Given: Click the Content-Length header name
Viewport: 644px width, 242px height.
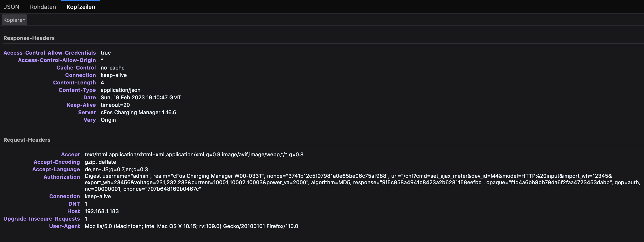Looking at the screenshot, I should [x=74, y=83].
